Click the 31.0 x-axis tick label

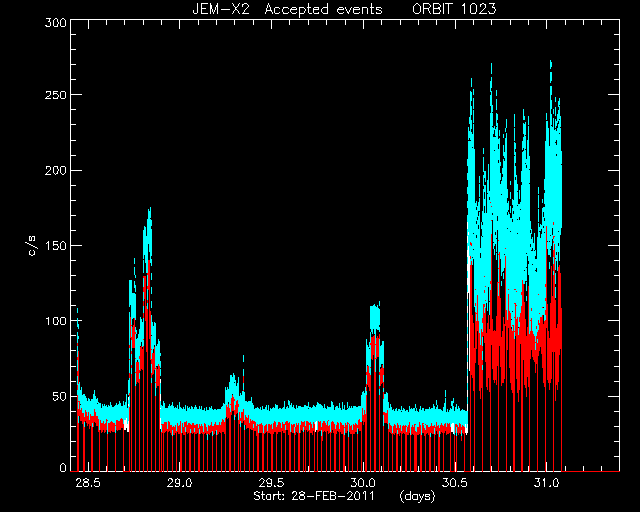coord(546,483)
